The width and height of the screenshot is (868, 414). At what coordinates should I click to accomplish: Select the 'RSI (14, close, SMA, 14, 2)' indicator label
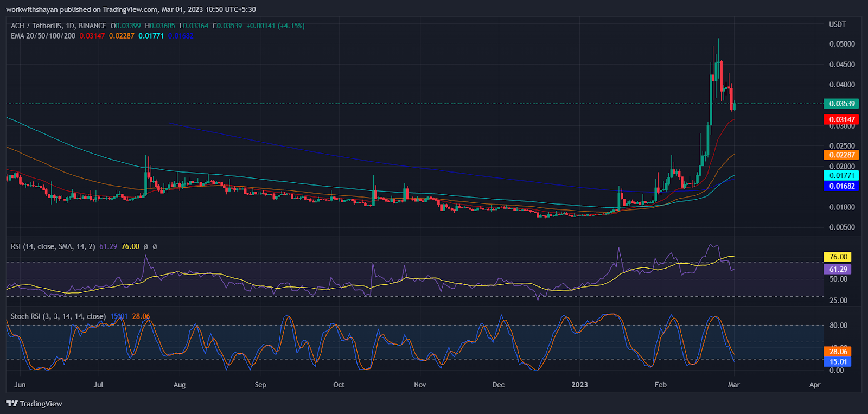[53, 246]
